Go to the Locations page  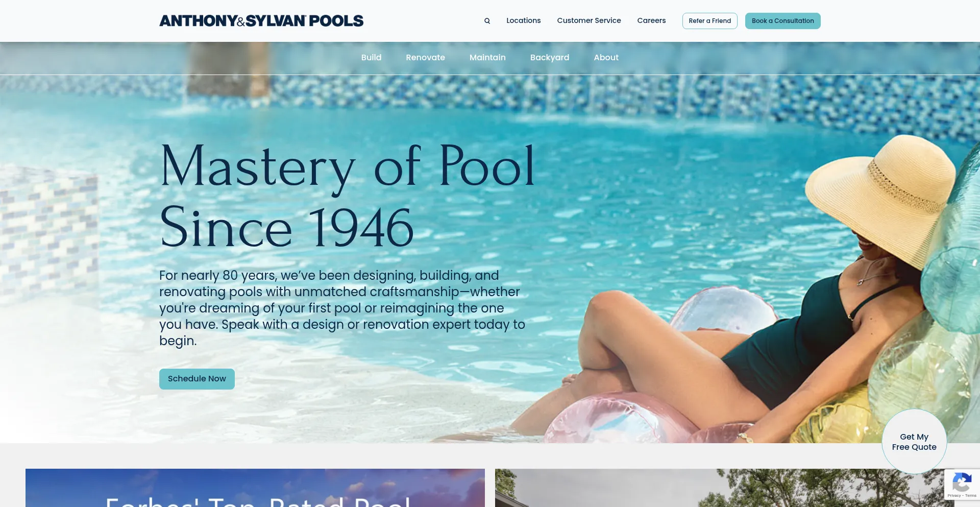click(523, 21)
